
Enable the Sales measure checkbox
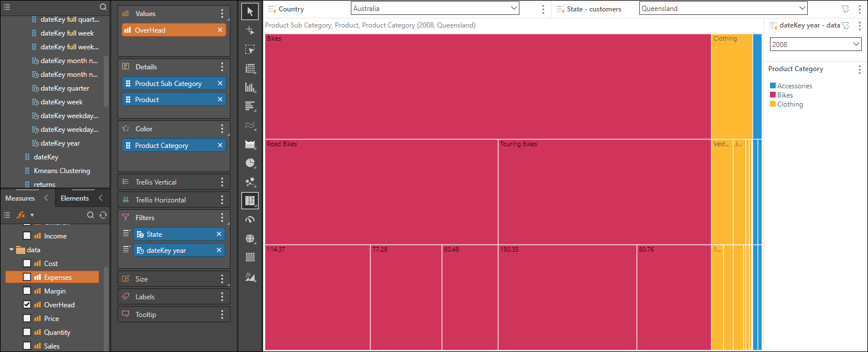[27, 346]
